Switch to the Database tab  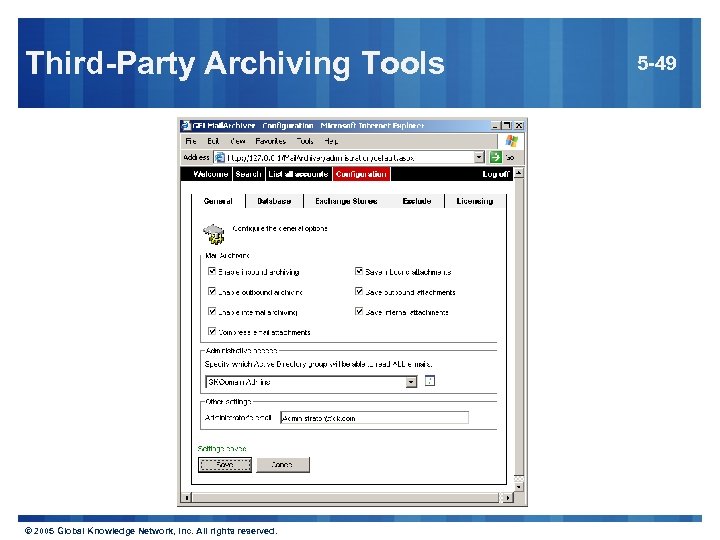[x=274, y=201]
